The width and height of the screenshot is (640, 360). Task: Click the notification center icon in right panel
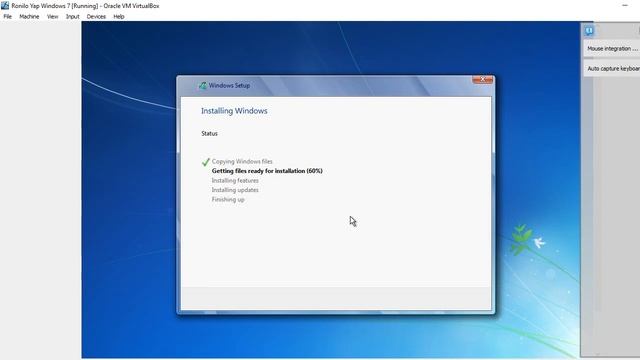pyautogui.click(x=589, y=31)
